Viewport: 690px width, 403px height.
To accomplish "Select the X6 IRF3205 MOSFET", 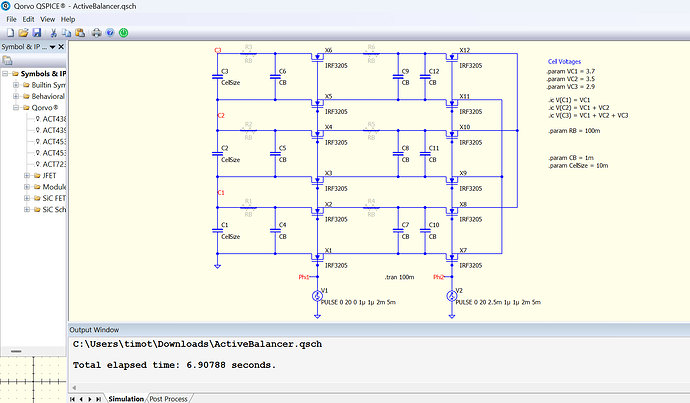I will [x=317, y=58].
